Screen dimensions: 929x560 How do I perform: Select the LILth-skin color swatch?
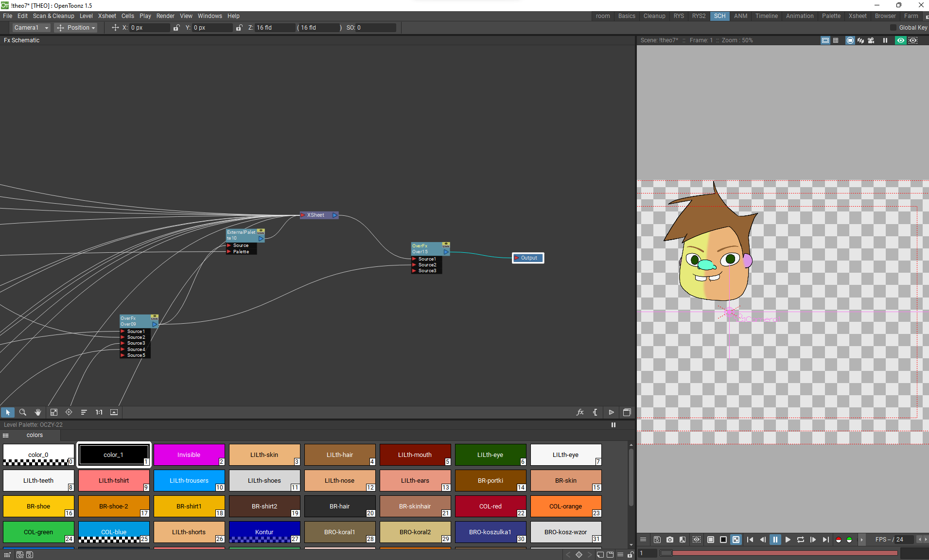(x=265, y=455)
